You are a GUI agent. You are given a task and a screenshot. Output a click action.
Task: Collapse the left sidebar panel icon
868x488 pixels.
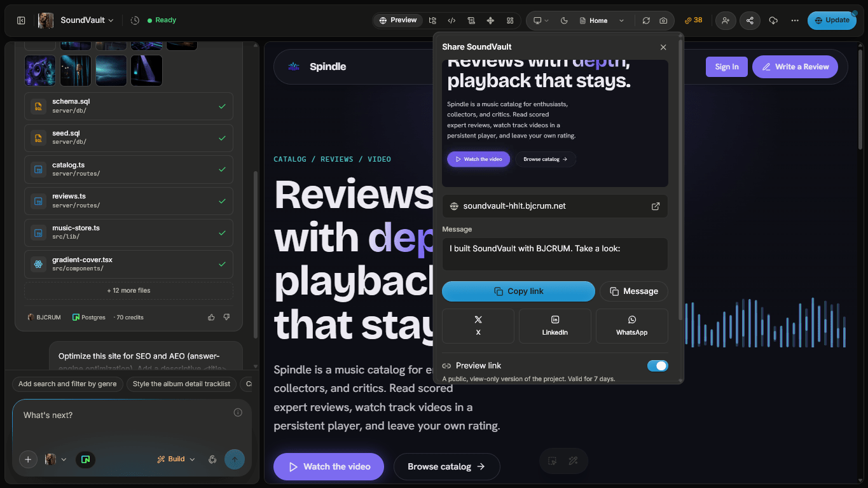point(21,20)
